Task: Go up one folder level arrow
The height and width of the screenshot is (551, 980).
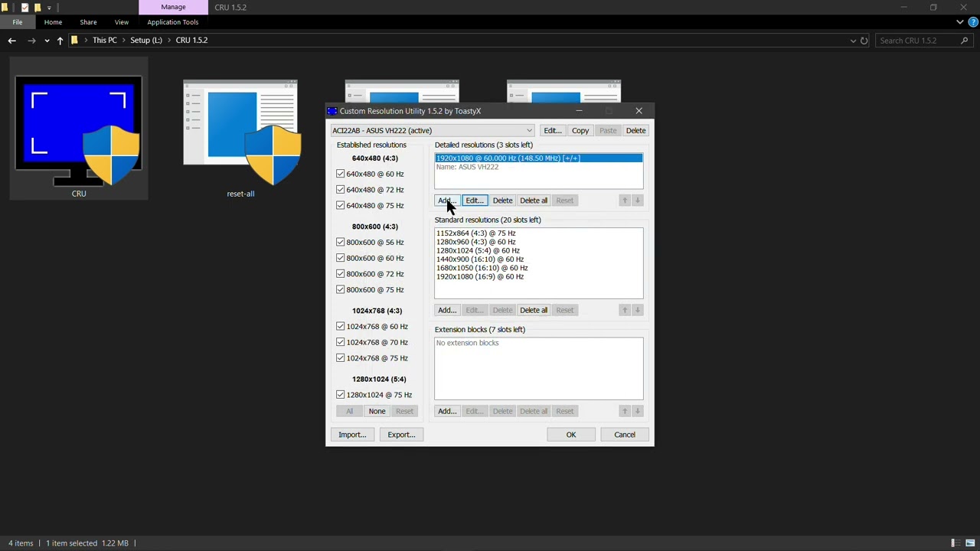Action: [x=60, y=41]
